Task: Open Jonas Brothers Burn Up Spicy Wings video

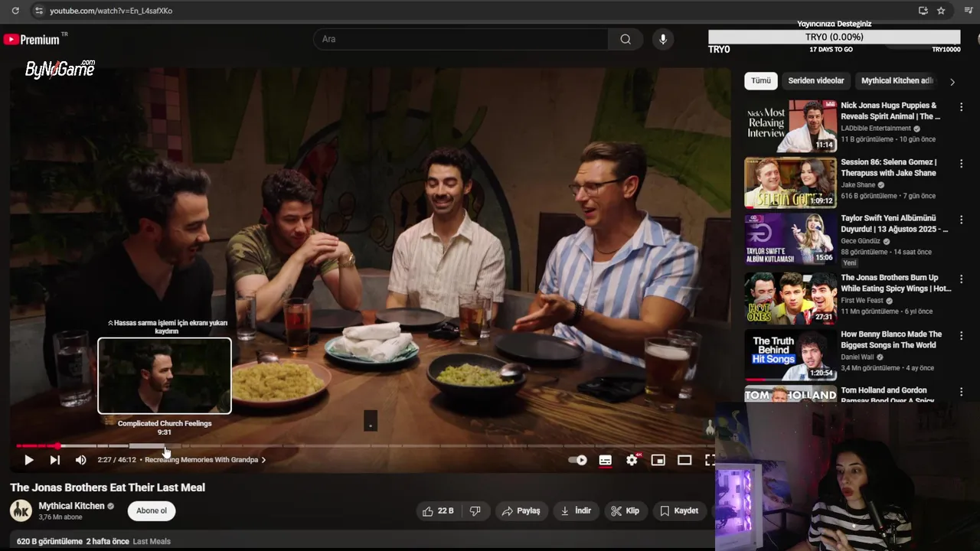Action: (x=790, y=298)
